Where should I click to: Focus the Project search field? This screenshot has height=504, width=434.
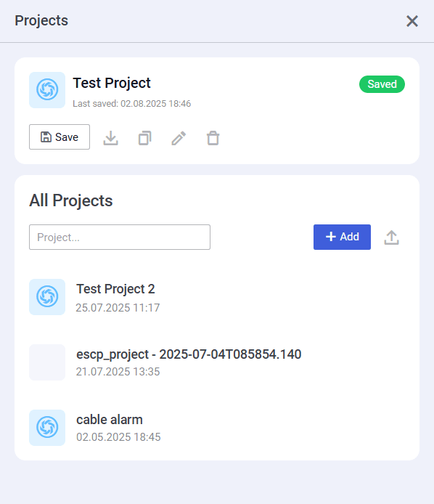120,237
